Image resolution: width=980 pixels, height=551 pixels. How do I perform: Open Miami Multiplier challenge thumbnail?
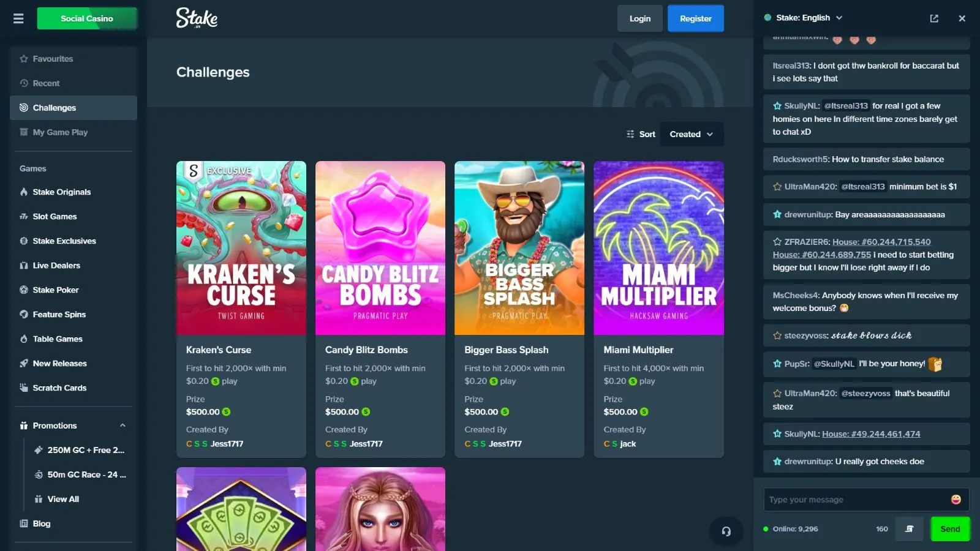[658, 248]
